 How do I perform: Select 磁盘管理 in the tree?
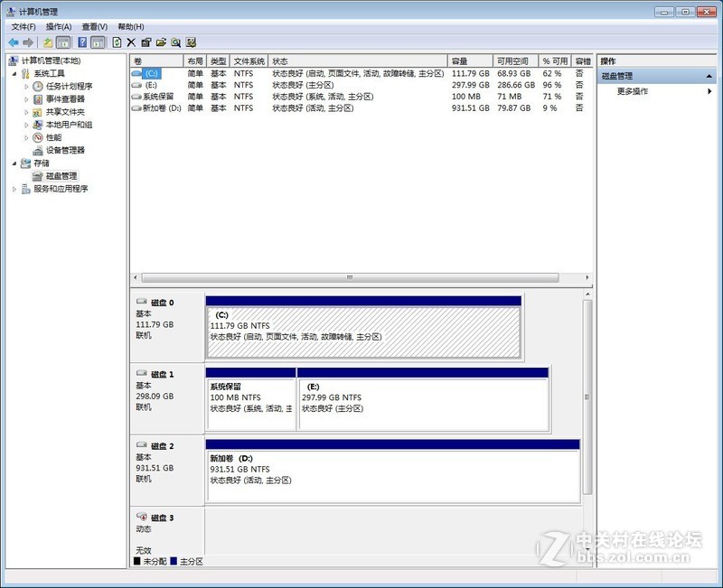[x=61, y=176]
